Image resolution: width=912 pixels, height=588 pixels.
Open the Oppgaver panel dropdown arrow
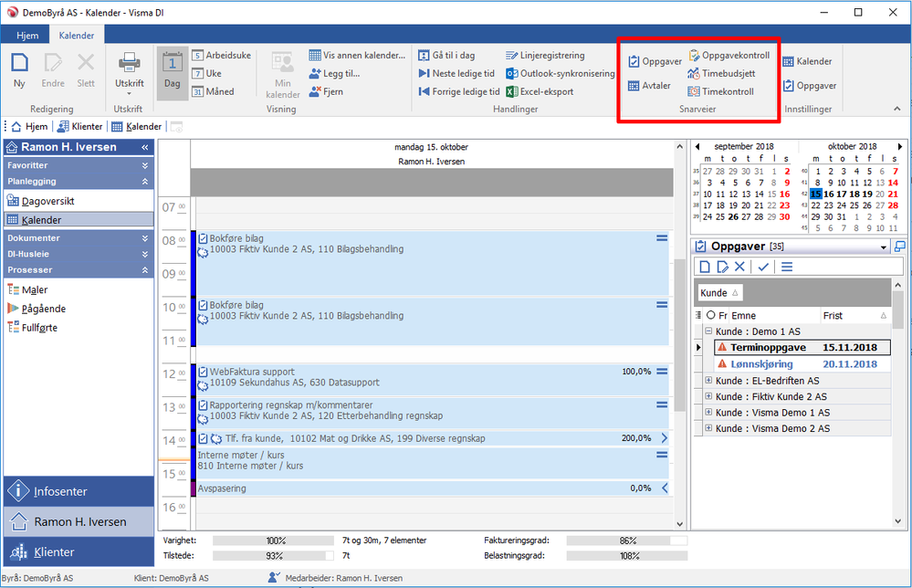(x=884, y=247)
